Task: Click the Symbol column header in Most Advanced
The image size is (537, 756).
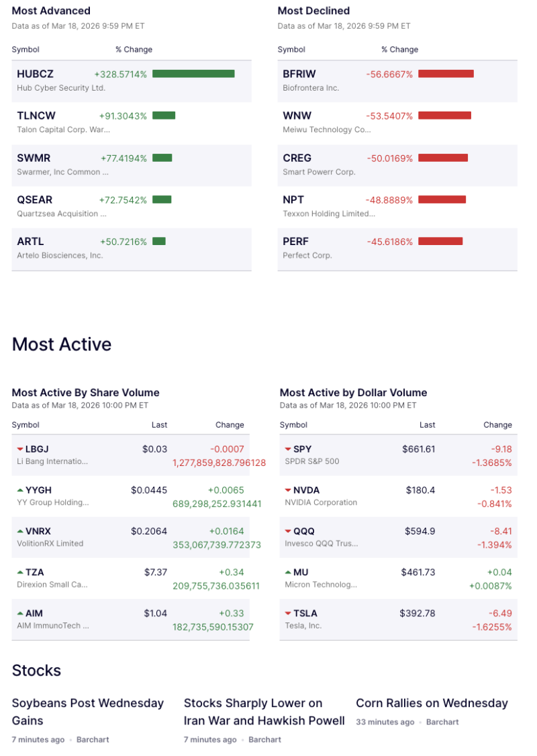Action: click(x=26, y=49)
